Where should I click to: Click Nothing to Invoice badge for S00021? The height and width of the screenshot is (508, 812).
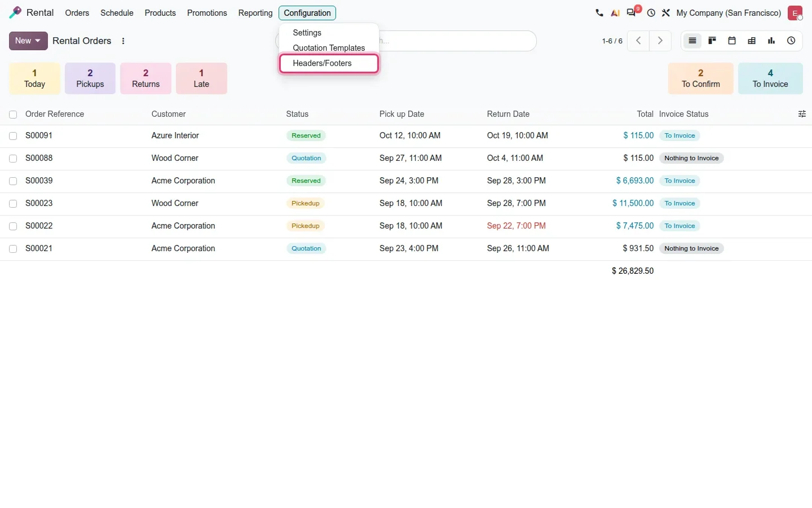[691, 248]
